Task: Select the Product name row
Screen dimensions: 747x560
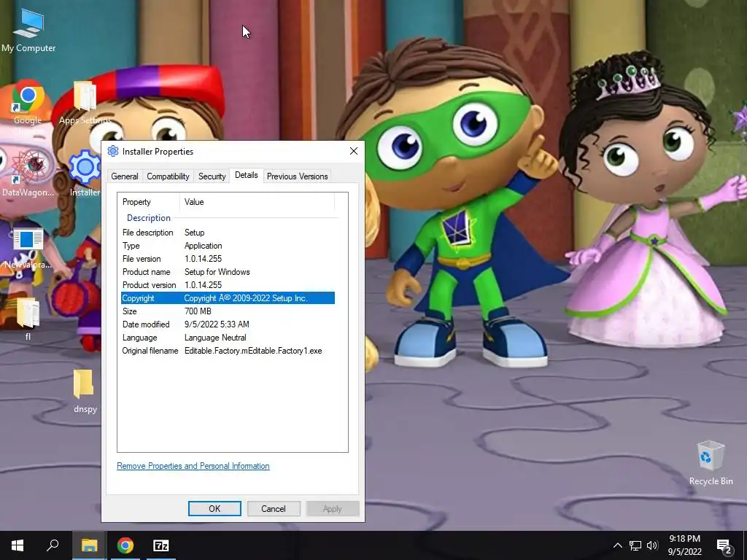Action: pos(228,272)
